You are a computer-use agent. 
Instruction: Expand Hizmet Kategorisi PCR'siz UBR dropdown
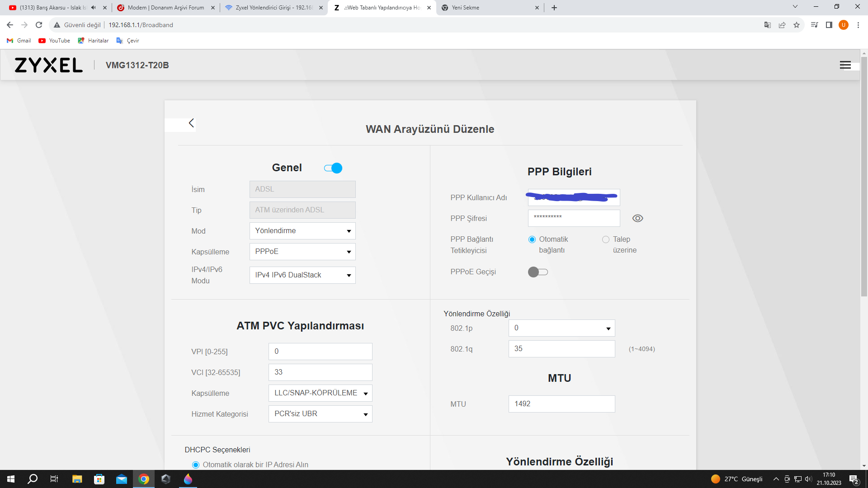click(320, 414)
